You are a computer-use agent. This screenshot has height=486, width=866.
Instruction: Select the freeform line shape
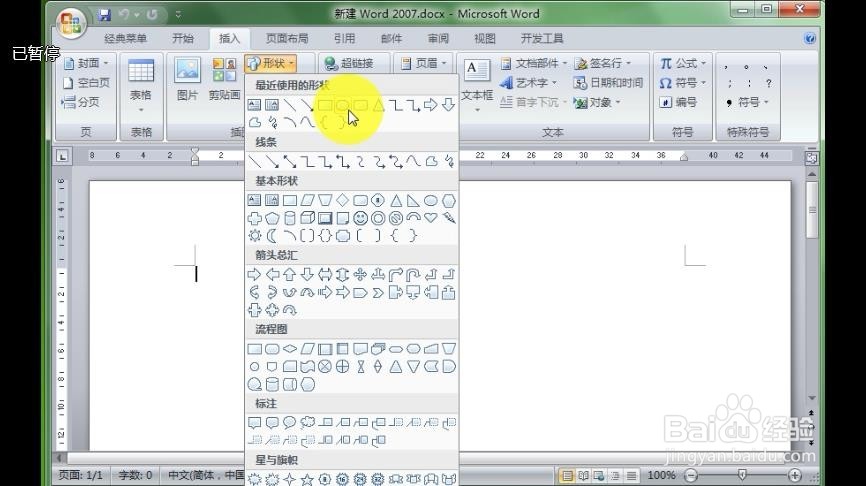[x=431, y=161]
